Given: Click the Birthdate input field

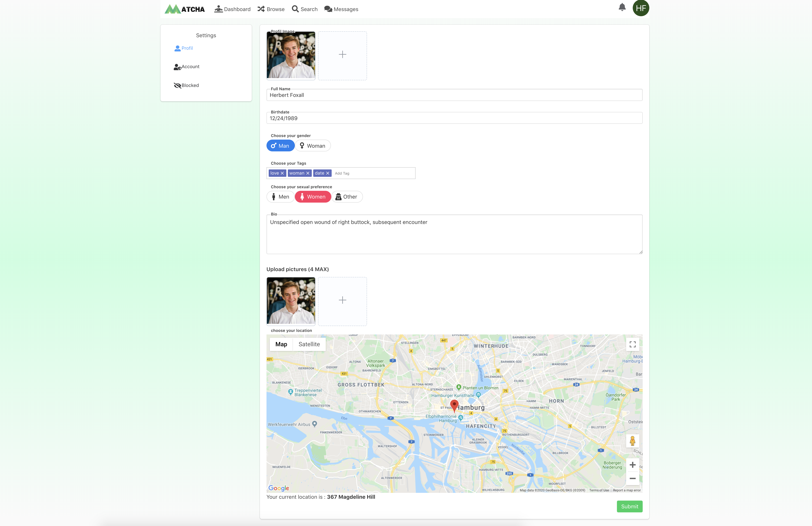Looking at the screenshot, I should [x=454, y=118].
